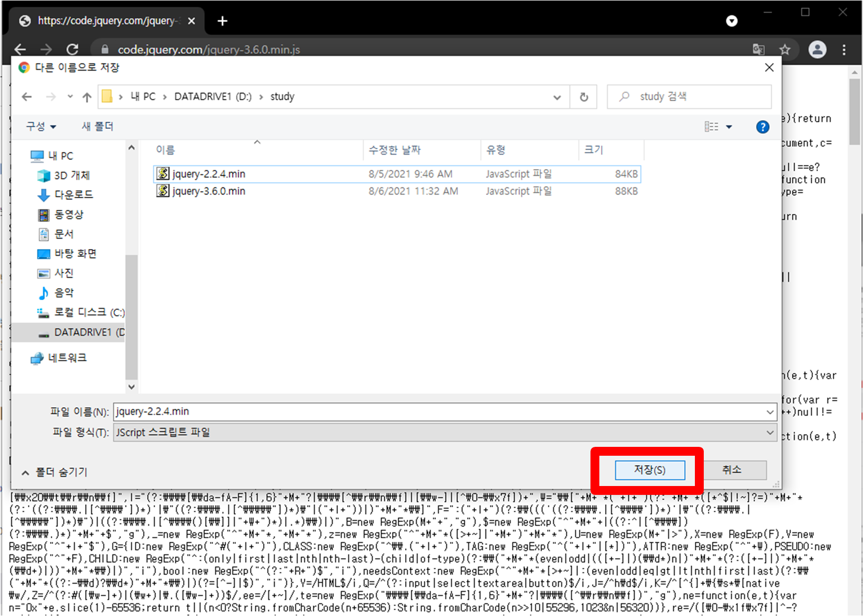Expand the address bar history dropdown

point(557,97)
